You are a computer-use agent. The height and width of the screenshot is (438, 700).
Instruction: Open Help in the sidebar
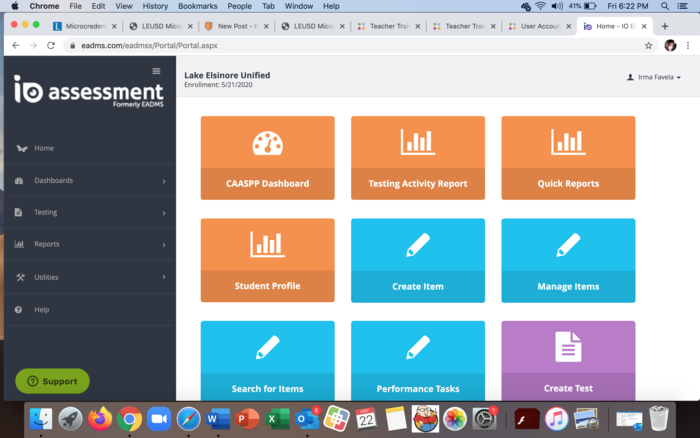pyautogui.click(x=42, y=310)
